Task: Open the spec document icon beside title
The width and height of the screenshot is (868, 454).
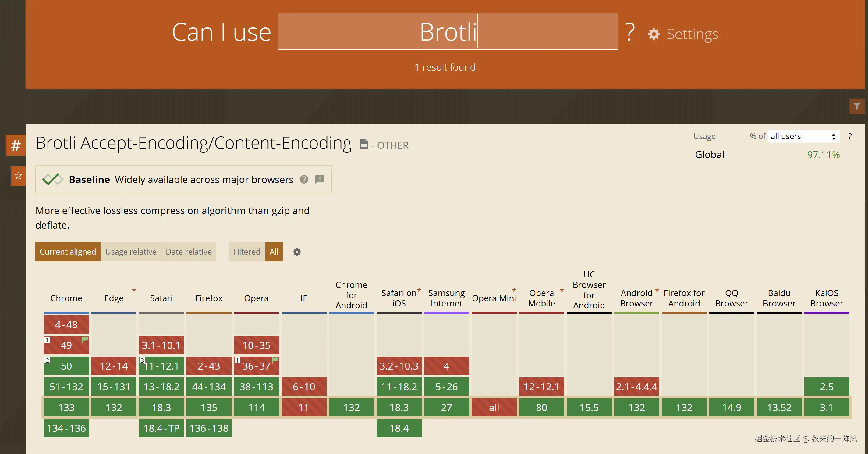Action: 363,144
